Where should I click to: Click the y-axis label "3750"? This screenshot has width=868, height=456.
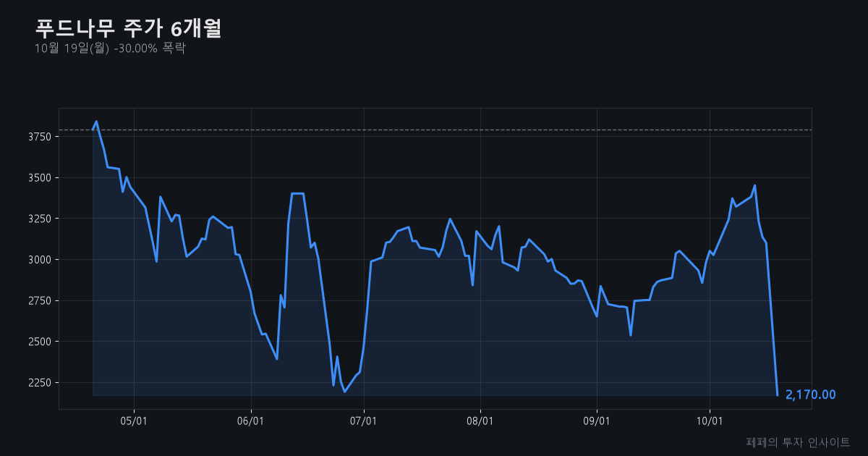tap(41, 137)
